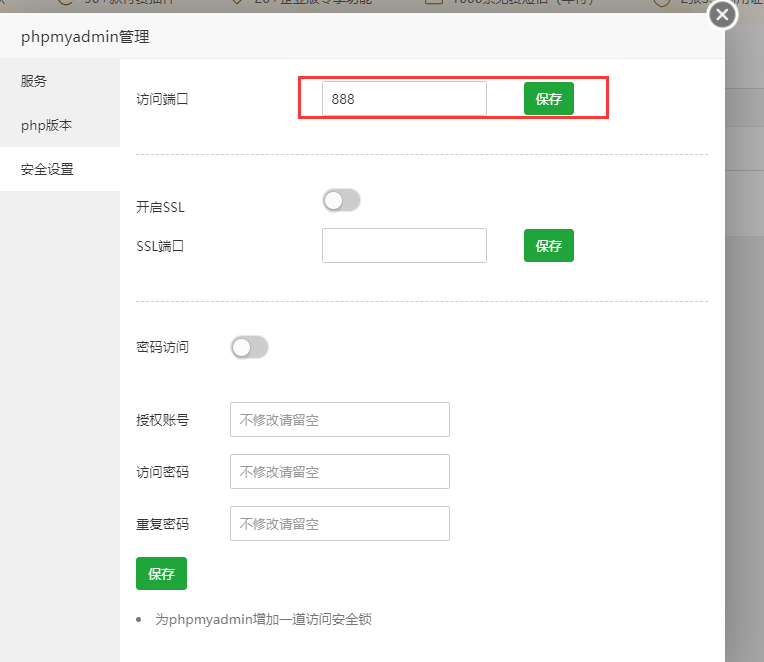The image size is (764, 662).
Task: Click the 访问端口 label text
Action: [162, 99]
